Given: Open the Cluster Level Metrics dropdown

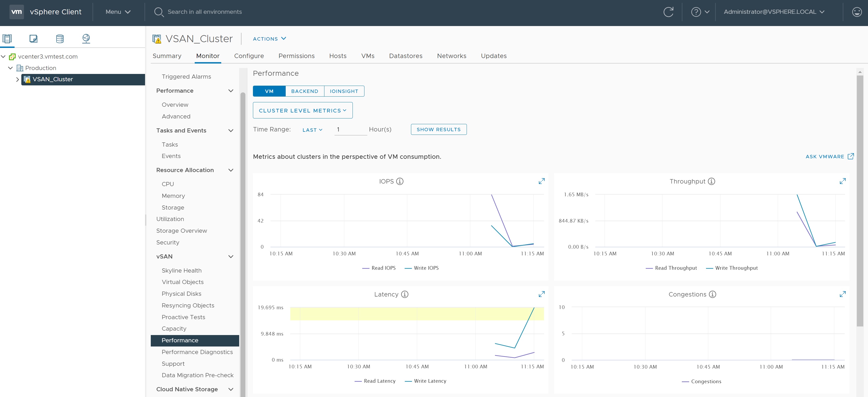Looking at the screenshot, I should click(302, 110).
